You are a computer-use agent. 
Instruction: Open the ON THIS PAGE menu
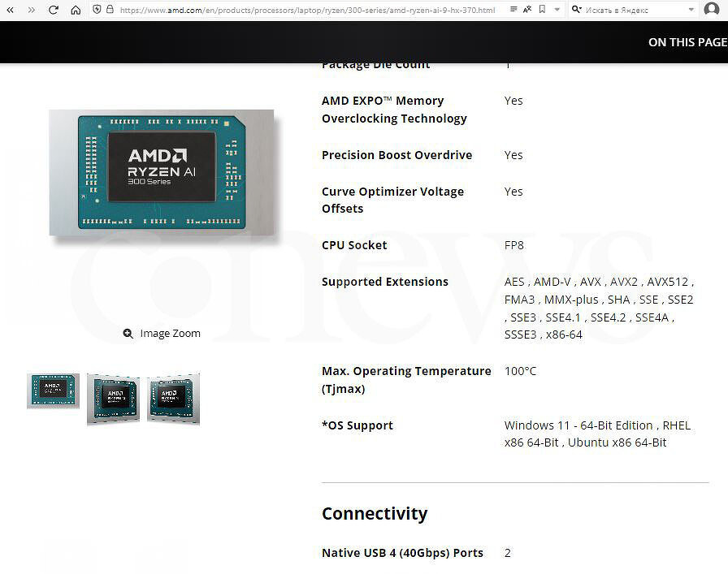(687, 42)
